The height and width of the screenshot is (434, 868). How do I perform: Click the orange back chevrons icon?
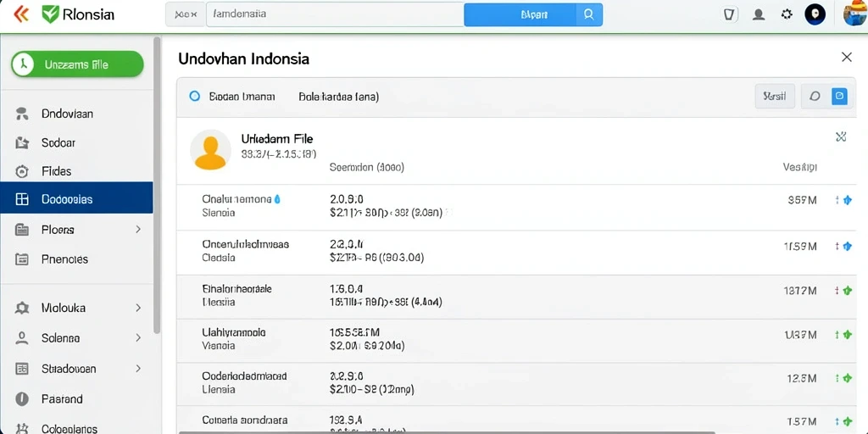21,14
